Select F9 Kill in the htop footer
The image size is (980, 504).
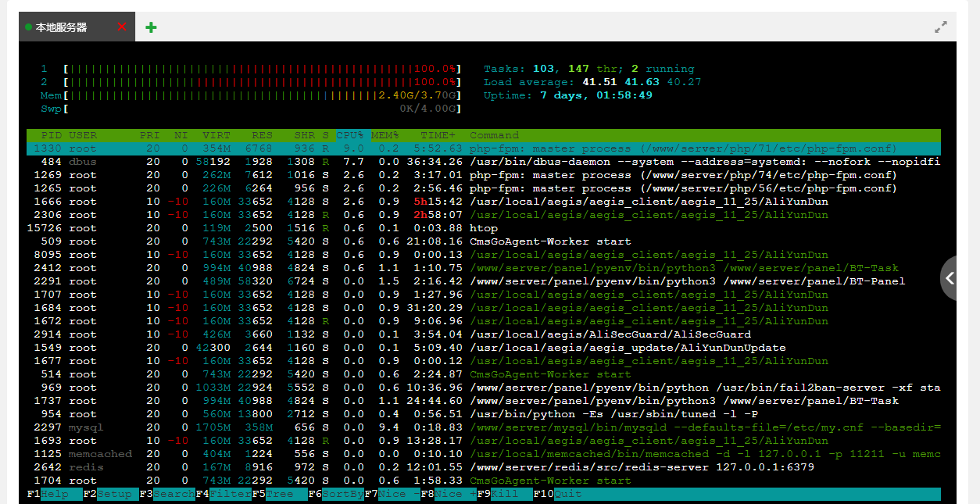coord(505,494)
